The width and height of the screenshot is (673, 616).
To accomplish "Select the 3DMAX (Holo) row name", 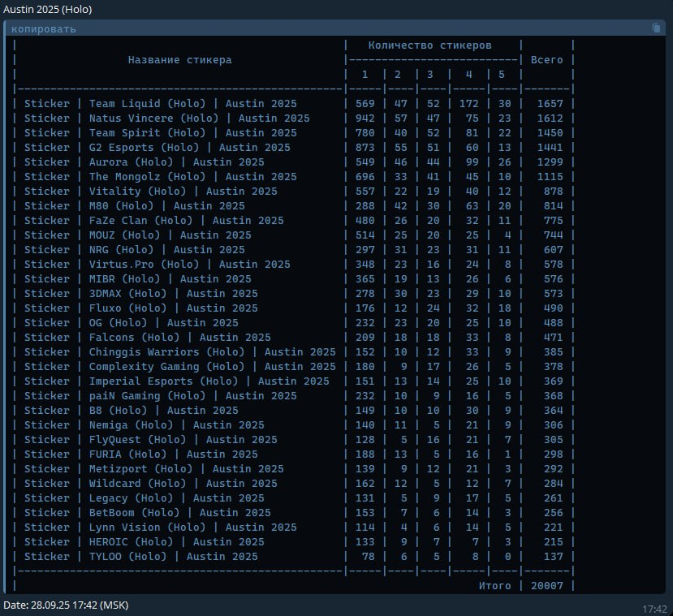I will coord(140,293).
